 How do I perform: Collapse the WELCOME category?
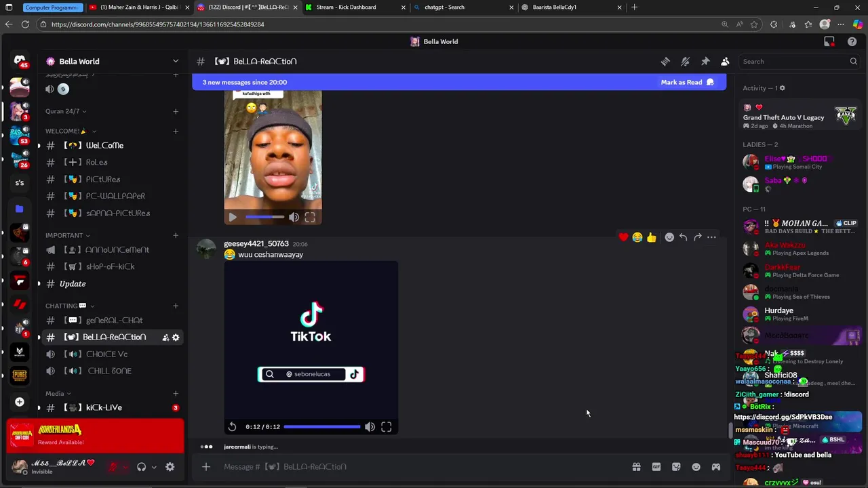[x=69, y=131]
